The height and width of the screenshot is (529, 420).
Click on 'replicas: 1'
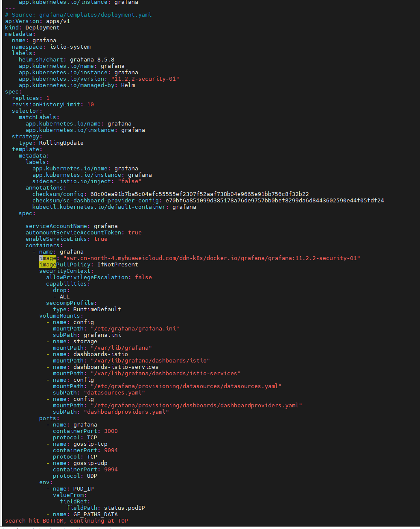tap(31, 98)
